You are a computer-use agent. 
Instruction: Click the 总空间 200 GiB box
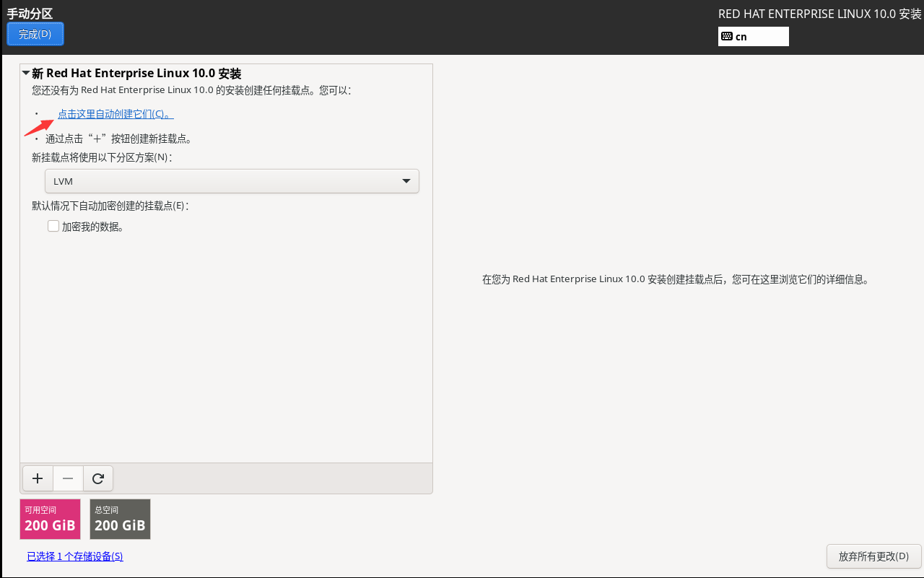pyautogui.click(x=120, y=519)
